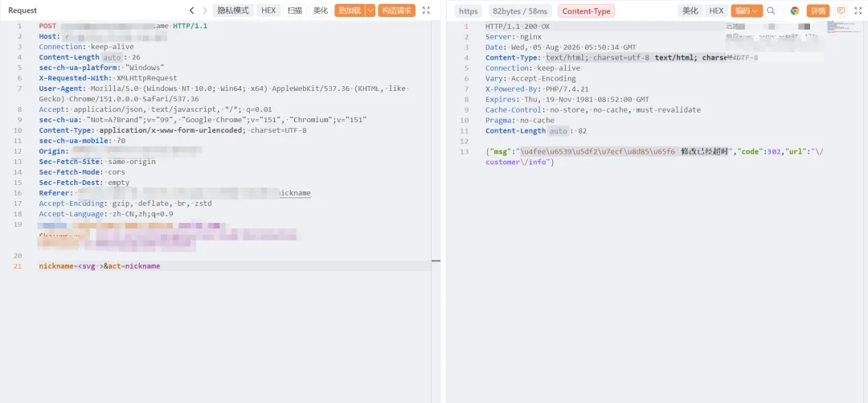Click the 详情 details button
Screen dimensions: 868x403
coord(818,10)
